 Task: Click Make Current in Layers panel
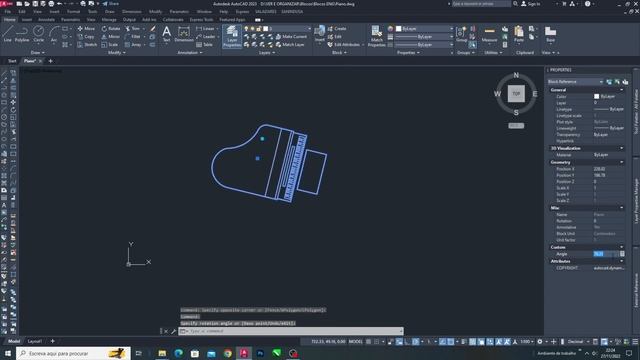(x=291, y=37)
